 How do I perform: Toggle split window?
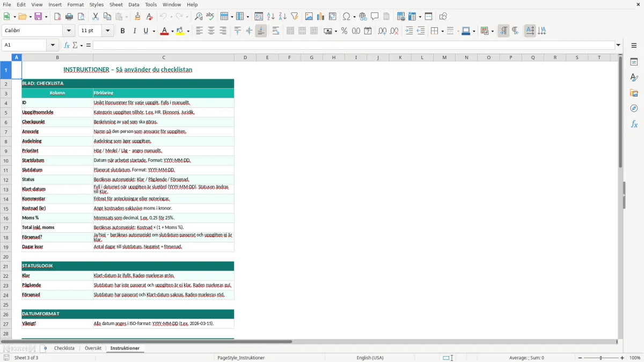428,17
